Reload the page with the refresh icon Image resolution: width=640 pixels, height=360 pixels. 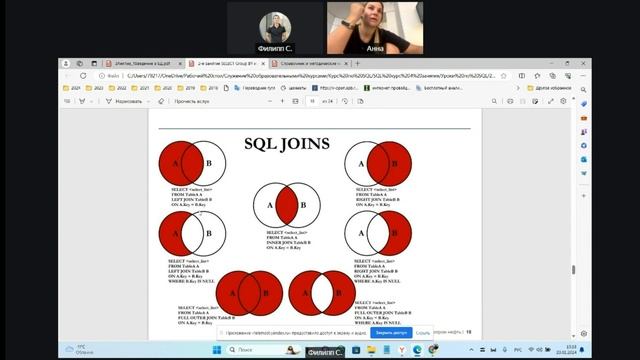(83, 76)
